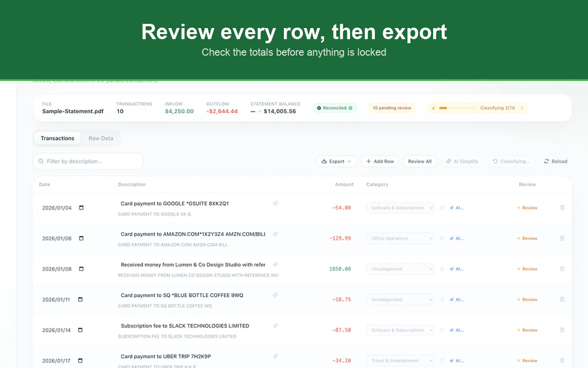The image size is (588, 368).
Task: Mark the AMAZON.COM row as reviewed
Action: click(x=527, y=238)
